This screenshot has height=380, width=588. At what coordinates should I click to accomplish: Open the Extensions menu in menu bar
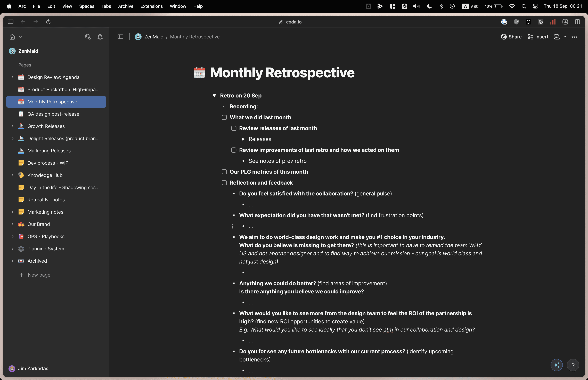(x=151, y=6)
